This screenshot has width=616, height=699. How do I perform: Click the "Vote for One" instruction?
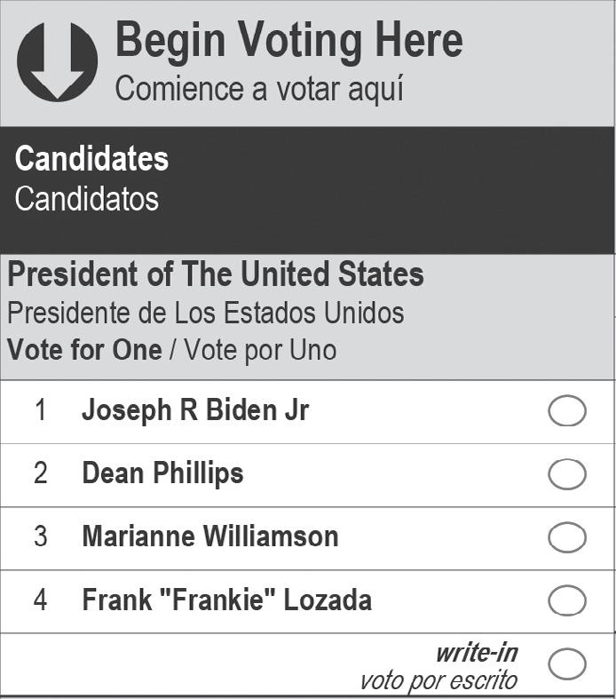tap(84, 350)
